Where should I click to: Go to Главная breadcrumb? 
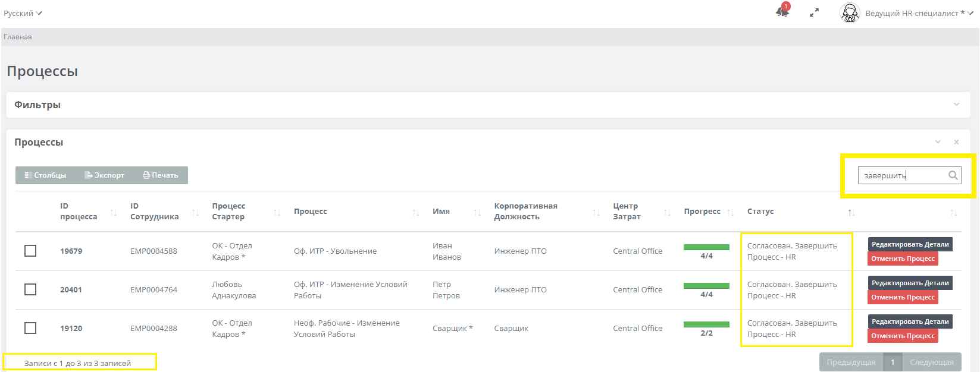18,37
